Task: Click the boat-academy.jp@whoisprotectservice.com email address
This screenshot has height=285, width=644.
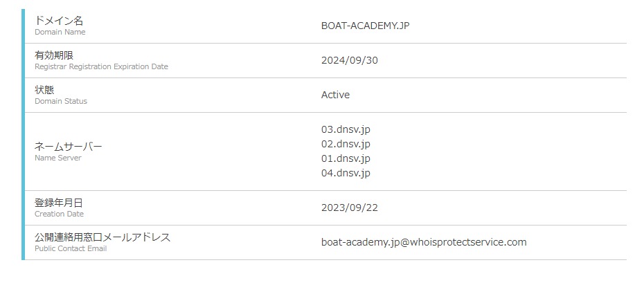Action: [x=424, y=242]
